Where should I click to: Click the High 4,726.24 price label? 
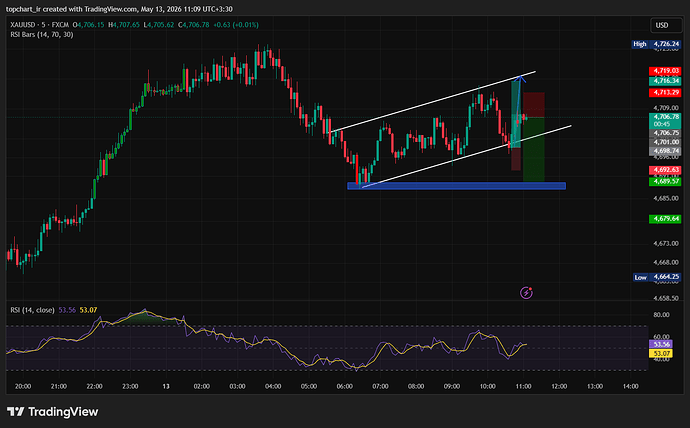pyautogui.click(x=656, y=44)
